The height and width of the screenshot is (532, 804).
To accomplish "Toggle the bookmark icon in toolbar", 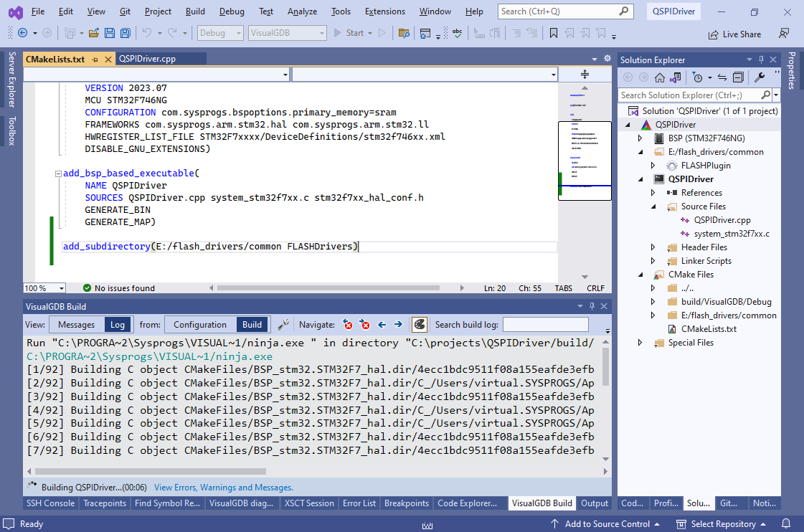I will tap(554, 33).
